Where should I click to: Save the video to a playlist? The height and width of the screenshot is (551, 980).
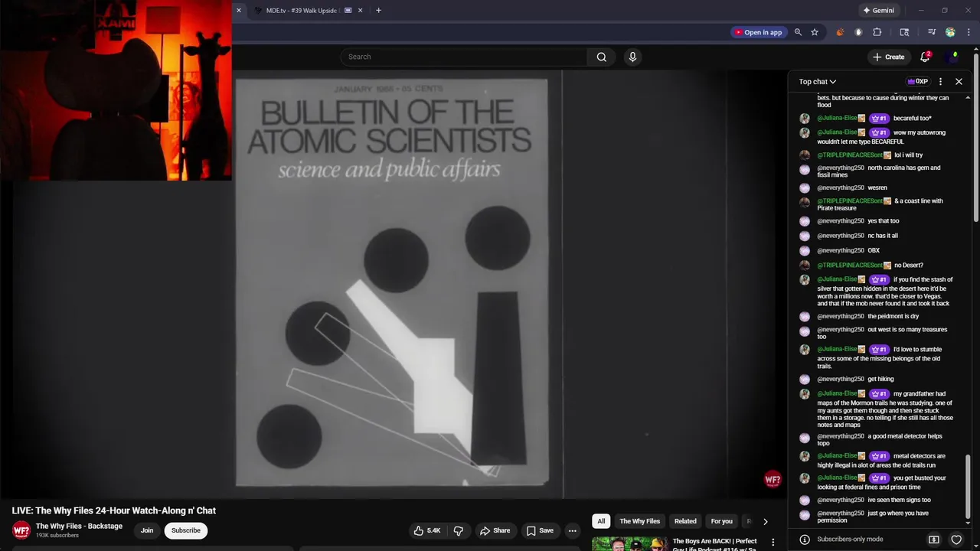[540, 530]
